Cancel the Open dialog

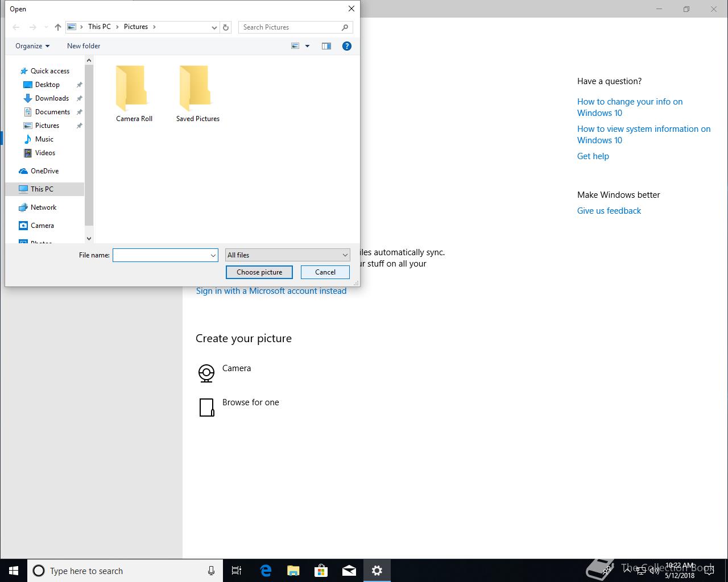point(325,272)
